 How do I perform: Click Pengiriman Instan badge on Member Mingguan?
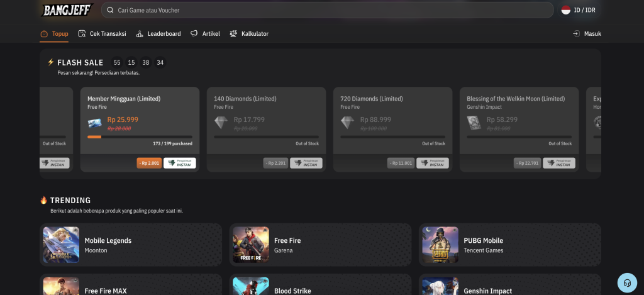pos(179,163)
